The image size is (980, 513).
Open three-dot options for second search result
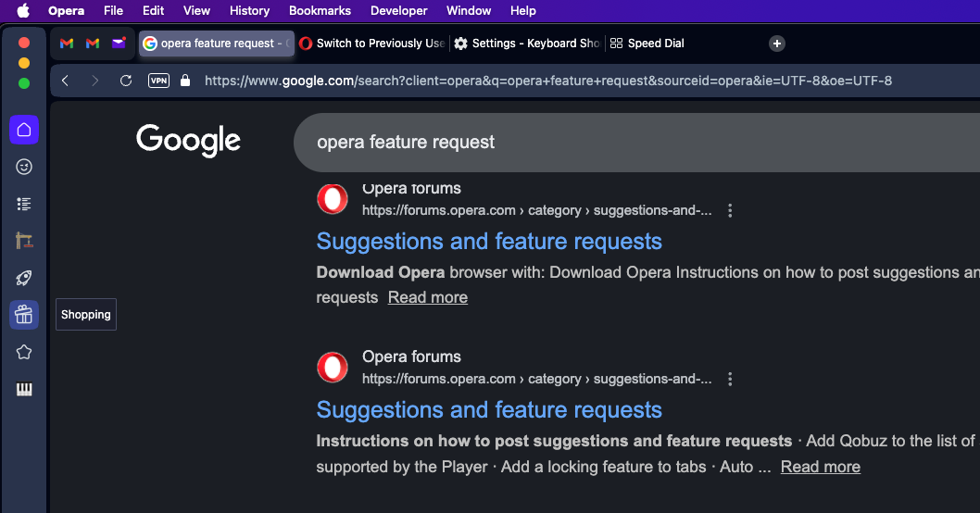pyautogui.click(x=730, y=379)
